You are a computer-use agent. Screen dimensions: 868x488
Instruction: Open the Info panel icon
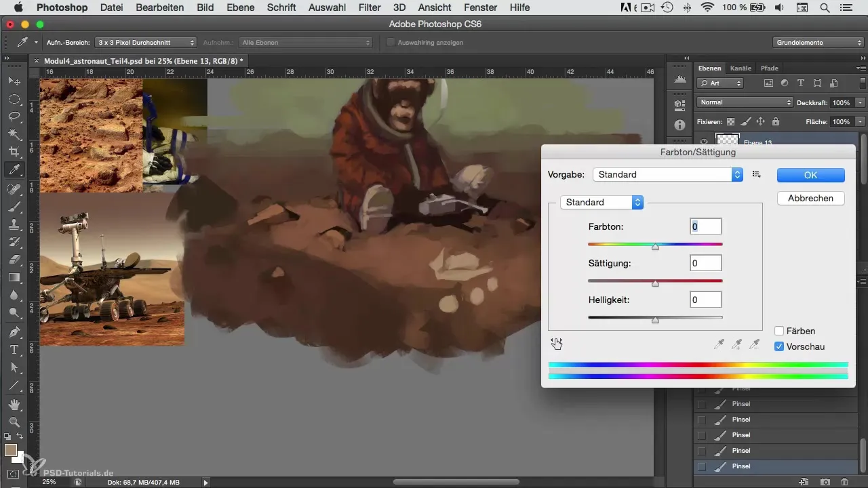point(679,126)
